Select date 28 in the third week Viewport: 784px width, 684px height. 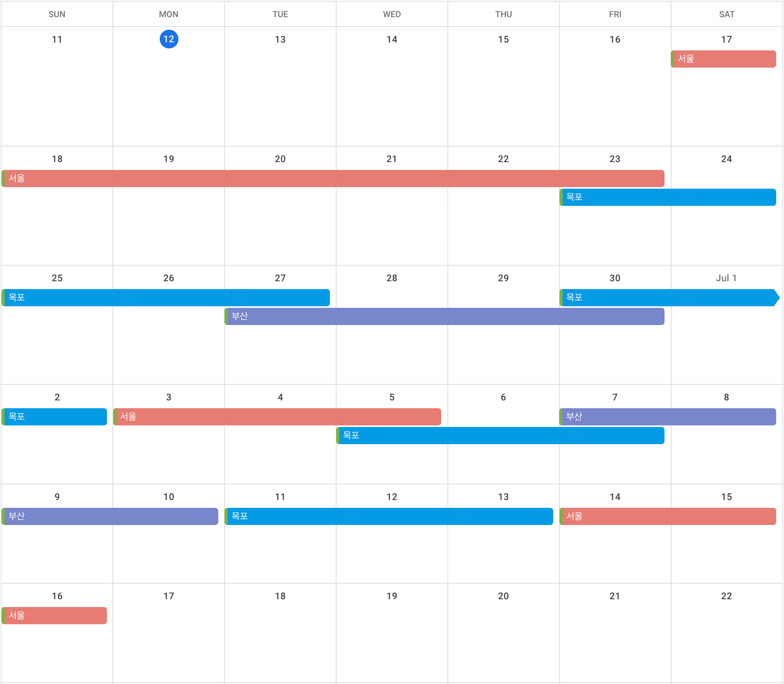pos(392,278)
